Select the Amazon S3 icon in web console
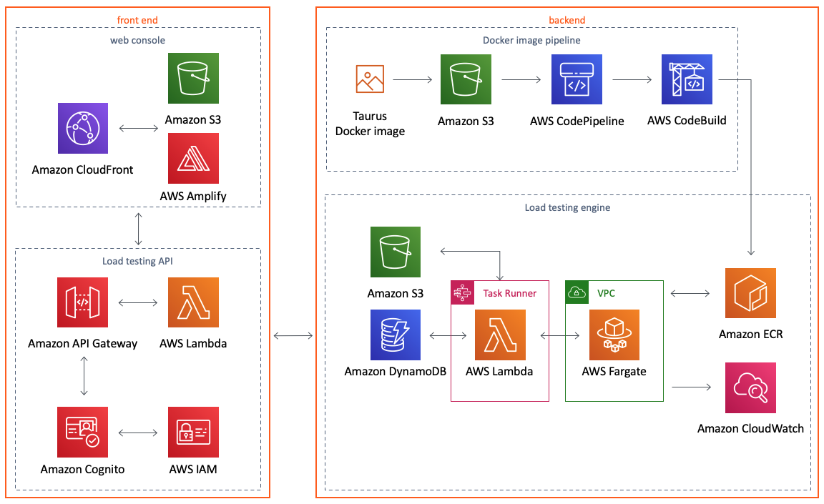The image size is (824, 504). tap(193, 78)
